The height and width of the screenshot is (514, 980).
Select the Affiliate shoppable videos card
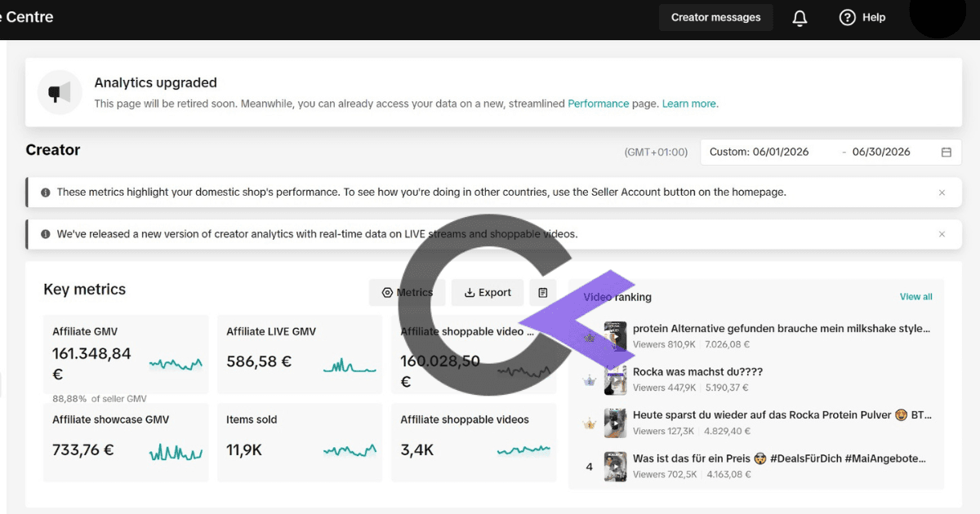474,442
